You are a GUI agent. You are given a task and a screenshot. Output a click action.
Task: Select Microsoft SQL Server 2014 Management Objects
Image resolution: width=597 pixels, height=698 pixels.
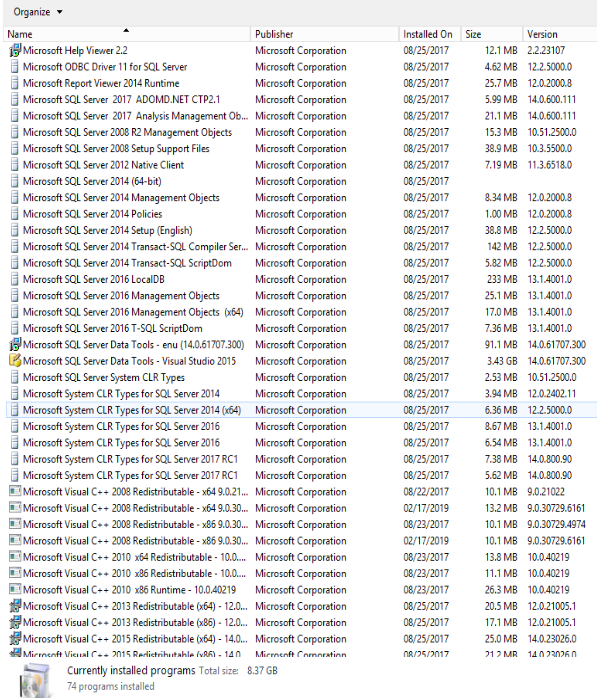click(301, 198)
